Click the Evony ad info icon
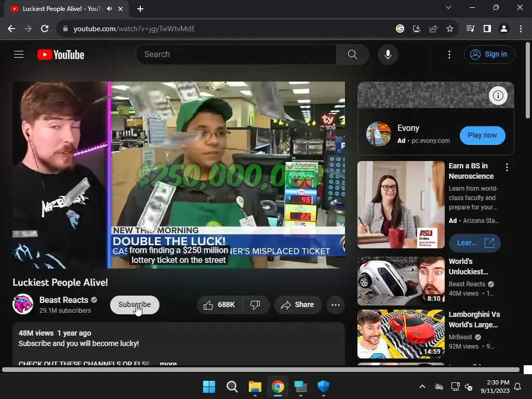This screenshot has width=532, height=399. click(498, 96)
